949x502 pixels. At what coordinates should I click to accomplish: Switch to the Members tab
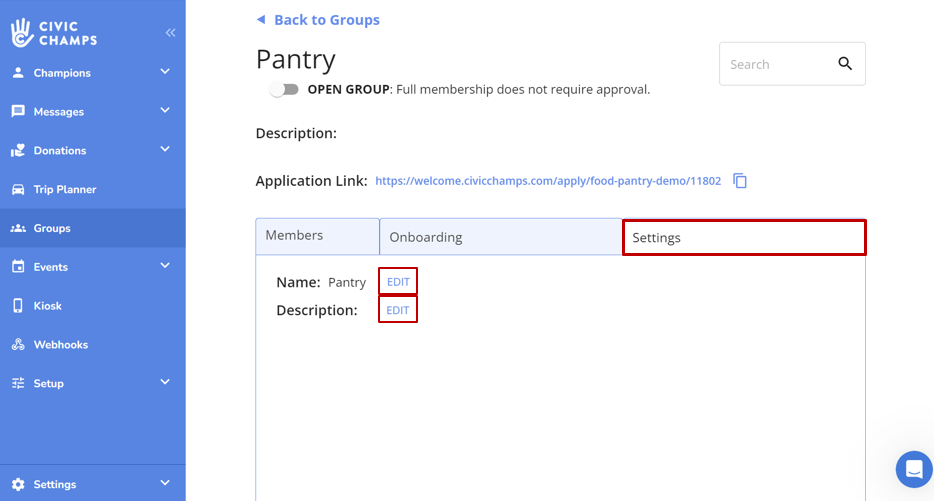[317, 236]
